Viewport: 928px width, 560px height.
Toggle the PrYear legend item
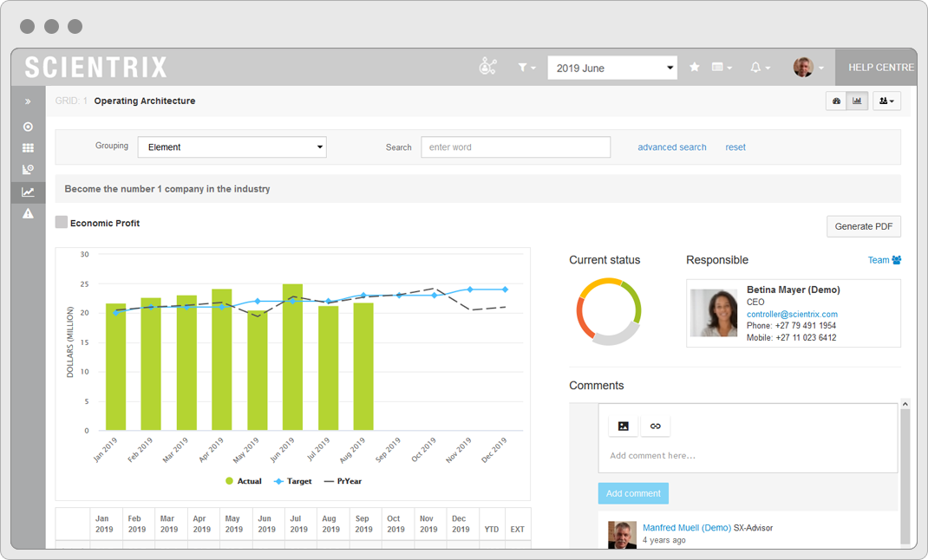(x=343, y=481)
